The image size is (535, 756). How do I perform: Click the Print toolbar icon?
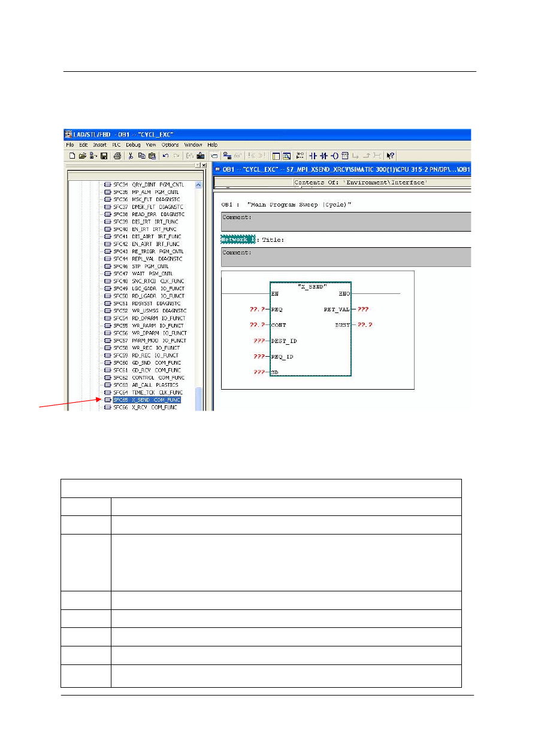click(117, 156)
